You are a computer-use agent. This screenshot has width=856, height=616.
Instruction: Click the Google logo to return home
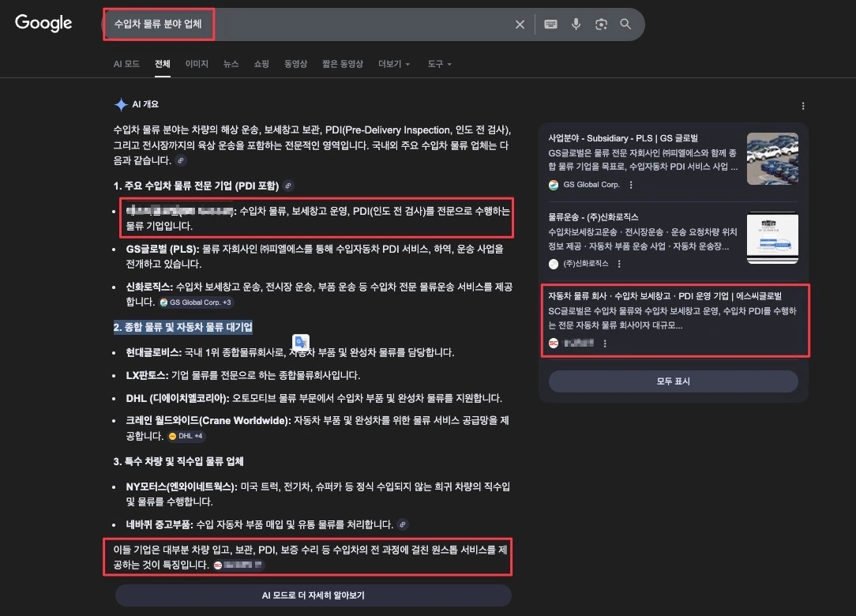[43, 24]
